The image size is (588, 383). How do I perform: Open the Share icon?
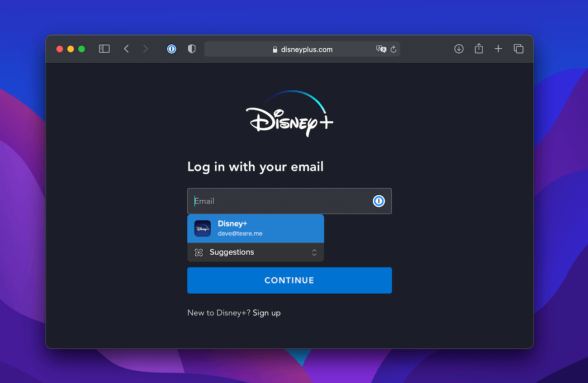click(x=479, y=48)
